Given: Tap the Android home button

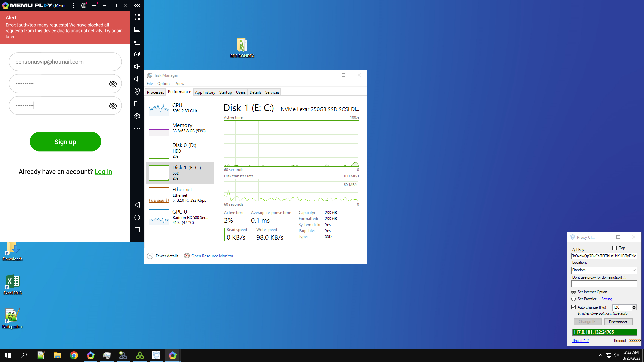Looking at the screenshot, I should 137,218.
